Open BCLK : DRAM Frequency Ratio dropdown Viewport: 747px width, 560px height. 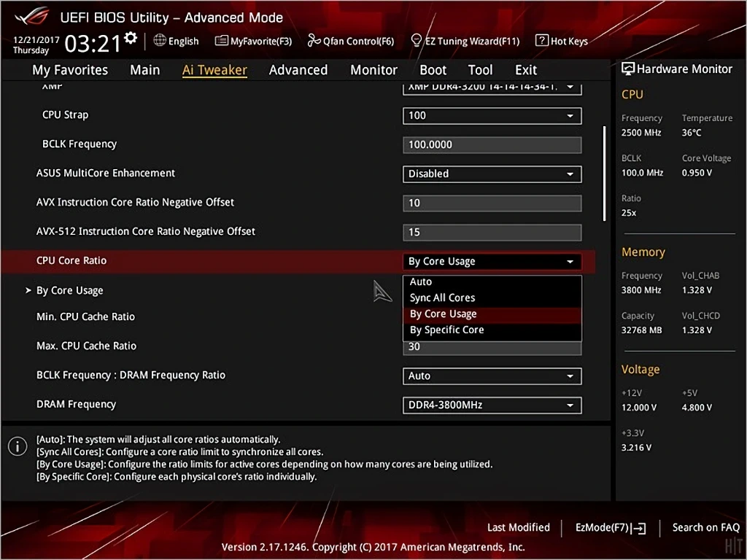pos(492,376)
